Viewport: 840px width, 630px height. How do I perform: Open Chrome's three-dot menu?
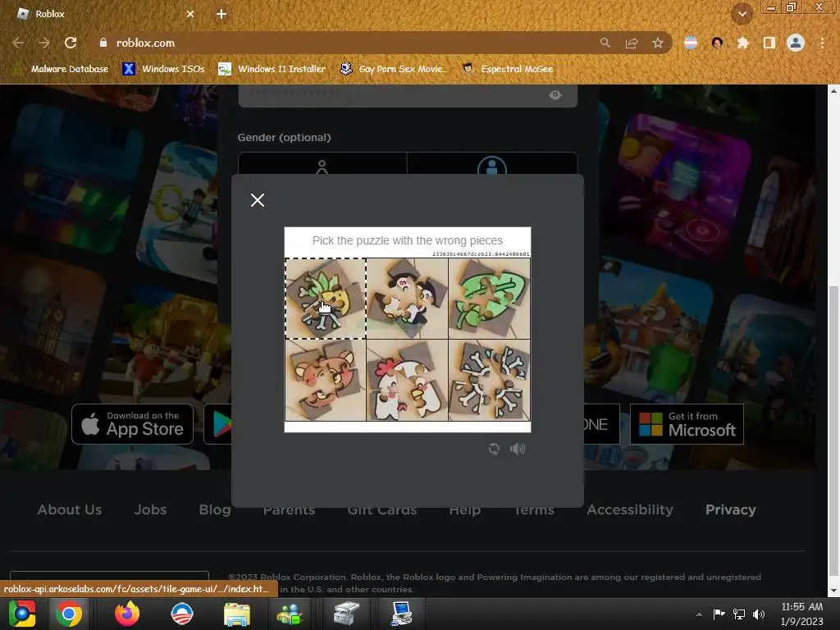tap(822, 43)
